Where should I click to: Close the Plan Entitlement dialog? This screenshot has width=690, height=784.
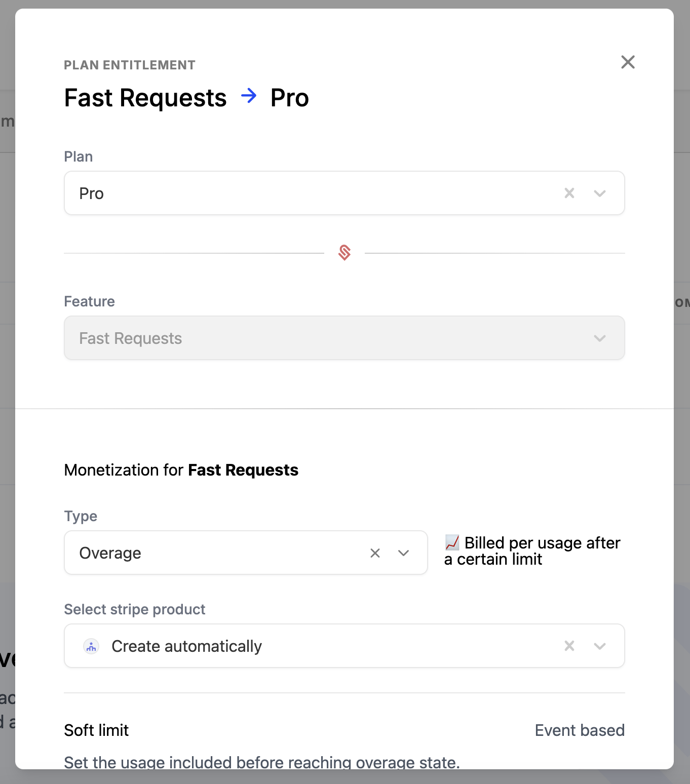click(628, 62)
